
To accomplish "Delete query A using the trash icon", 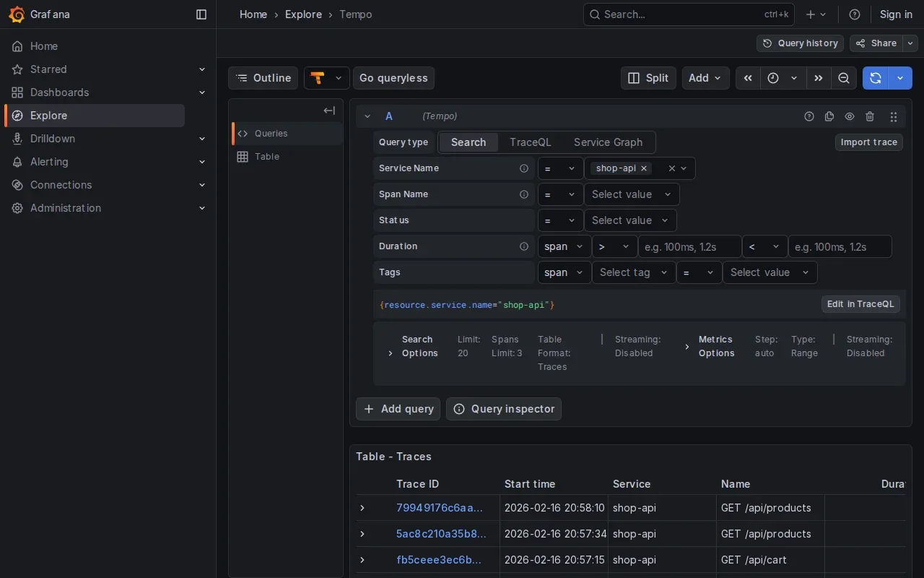I will [x=870, y=116].
